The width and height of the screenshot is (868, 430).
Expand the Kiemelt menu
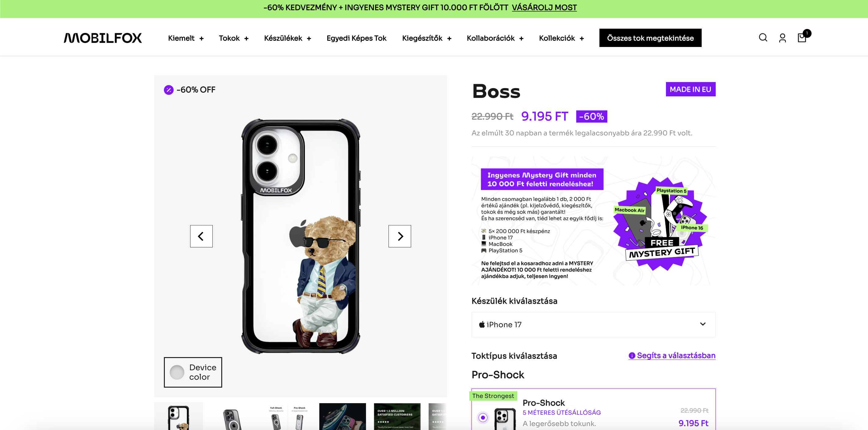(186, 38)
